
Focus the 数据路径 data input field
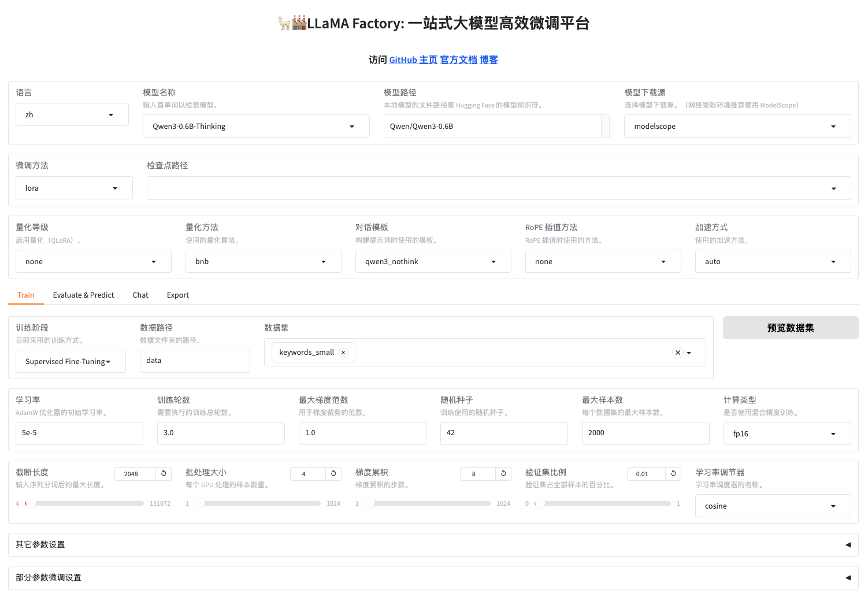click(x=195, y=361)
